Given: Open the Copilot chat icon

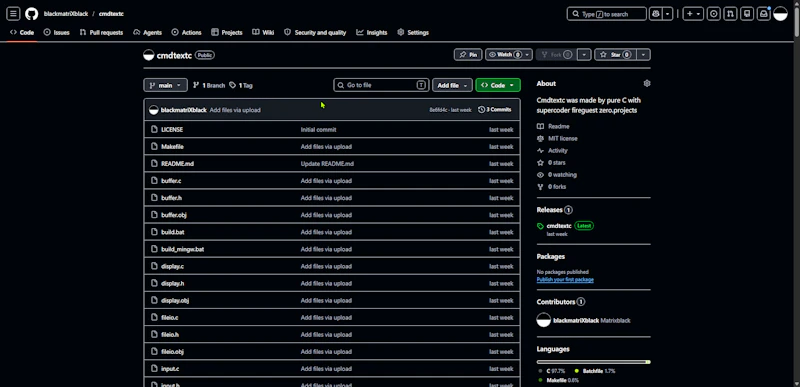Looking at the screenshot, I should click(656, 14).
